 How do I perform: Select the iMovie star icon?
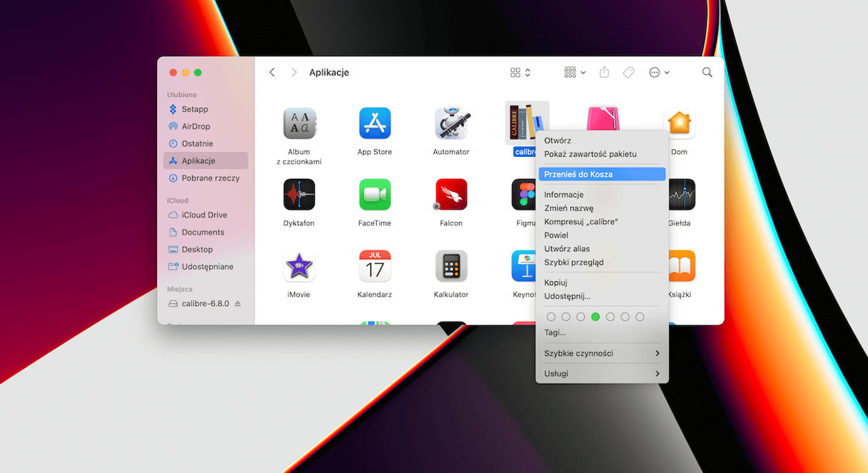coord(299,266)
